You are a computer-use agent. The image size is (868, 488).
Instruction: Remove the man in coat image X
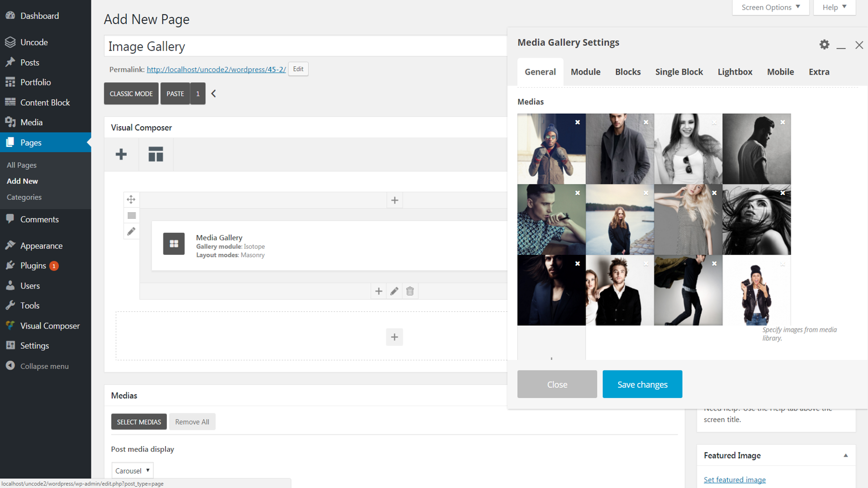point(646,122)
